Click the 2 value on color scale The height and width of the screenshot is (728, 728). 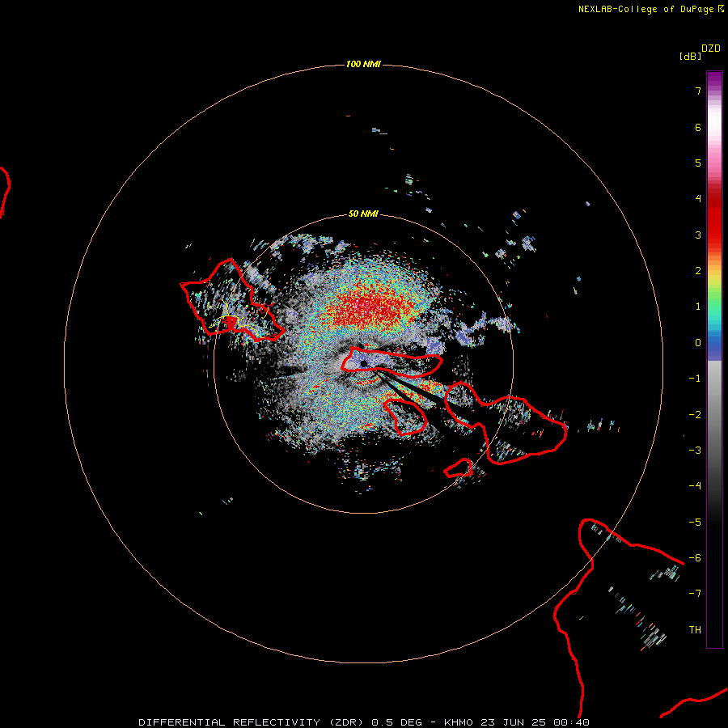point(698,270)
